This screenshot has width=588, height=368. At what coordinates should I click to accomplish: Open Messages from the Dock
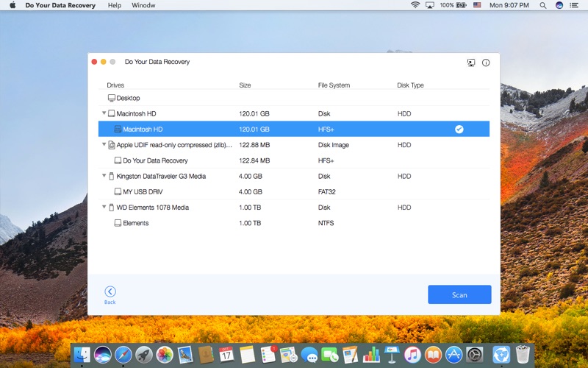(x=309, y=355)
